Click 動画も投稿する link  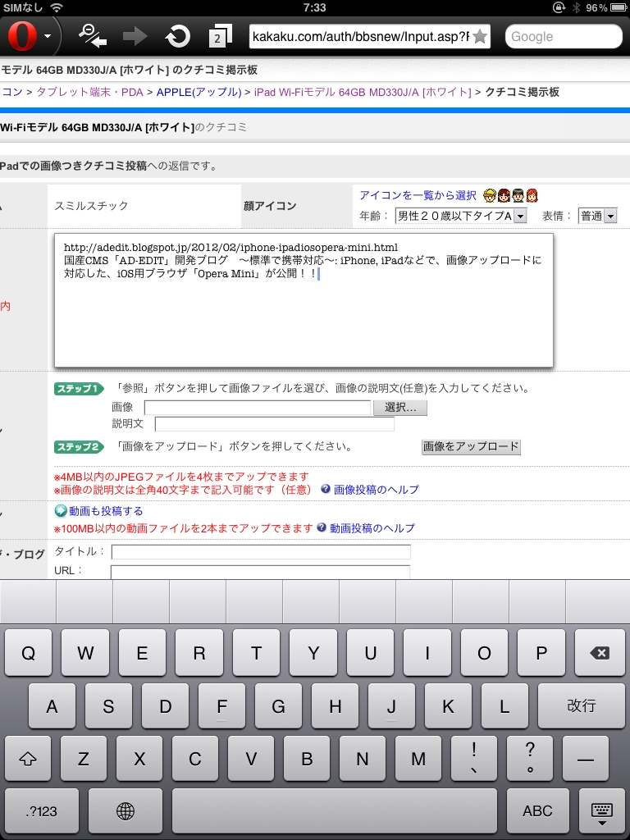pyautogui.click(x=106, y=512)
